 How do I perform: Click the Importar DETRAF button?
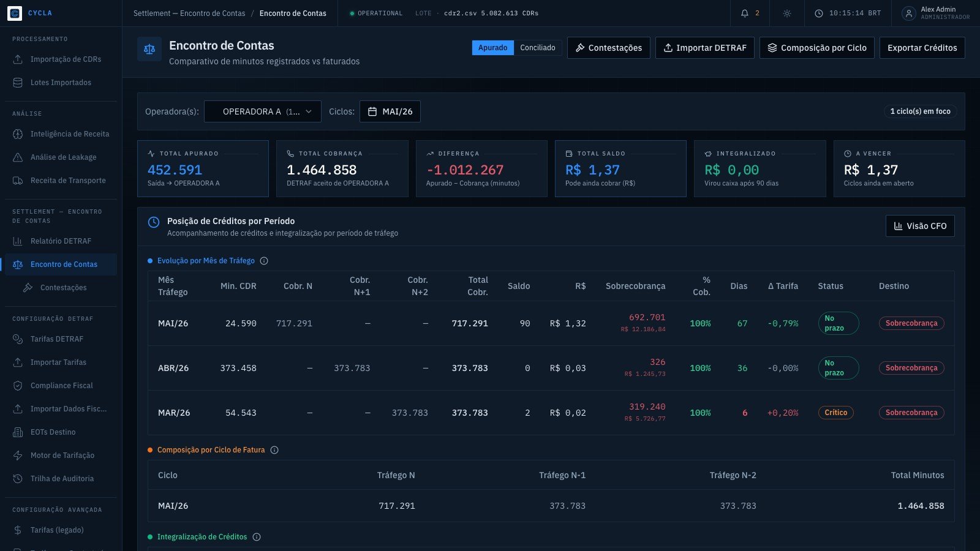click(705, 48)
